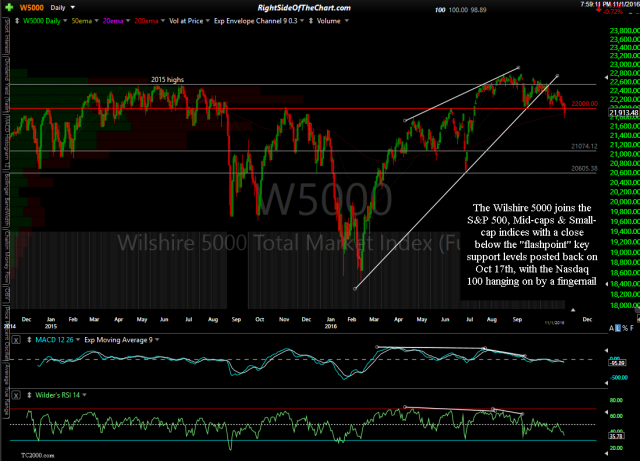Select the 200ema indicator label
This screenshot has width=640, height=461.
click(146, 21)
